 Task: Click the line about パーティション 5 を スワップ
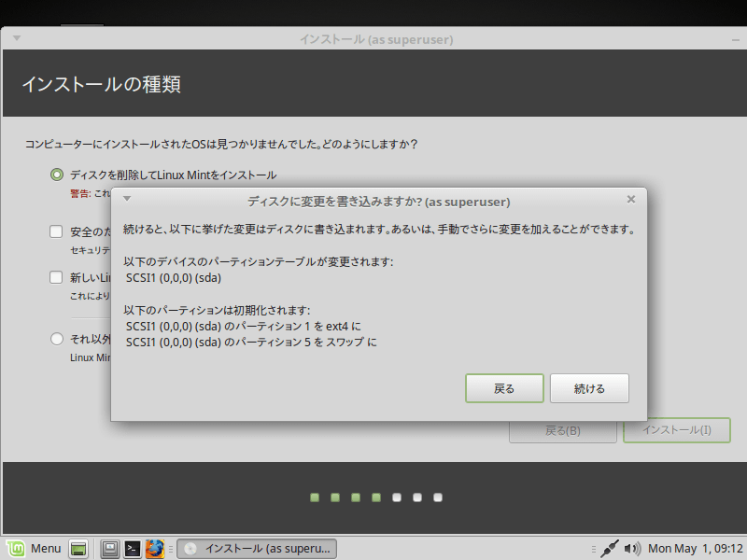[251, 342]
